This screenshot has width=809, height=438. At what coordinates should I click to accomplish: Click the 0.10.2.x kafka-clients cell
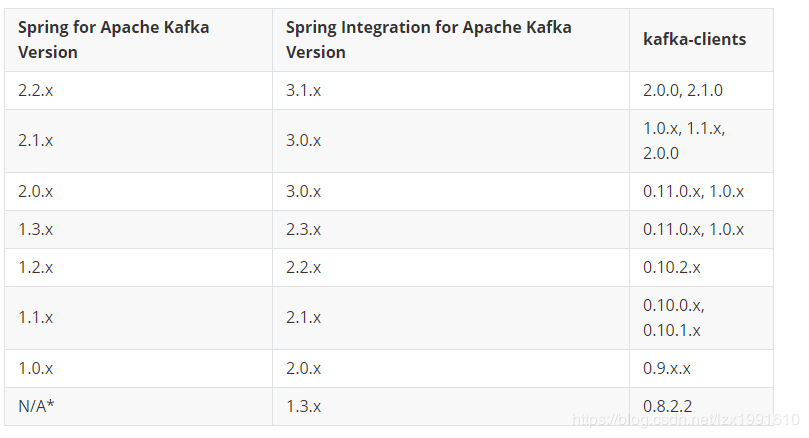point(672,267)
